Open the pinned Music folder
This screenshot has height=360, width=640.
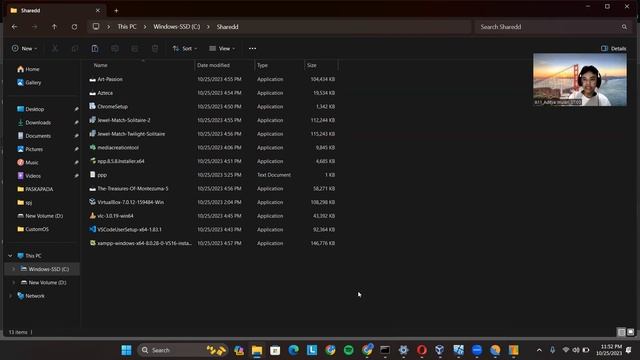tap(31, 162)
